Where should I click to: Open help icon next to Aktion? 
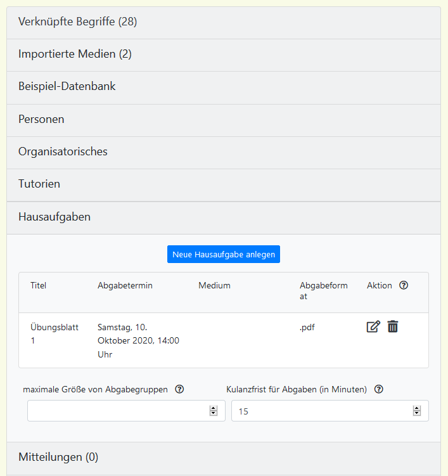(404, 285)
